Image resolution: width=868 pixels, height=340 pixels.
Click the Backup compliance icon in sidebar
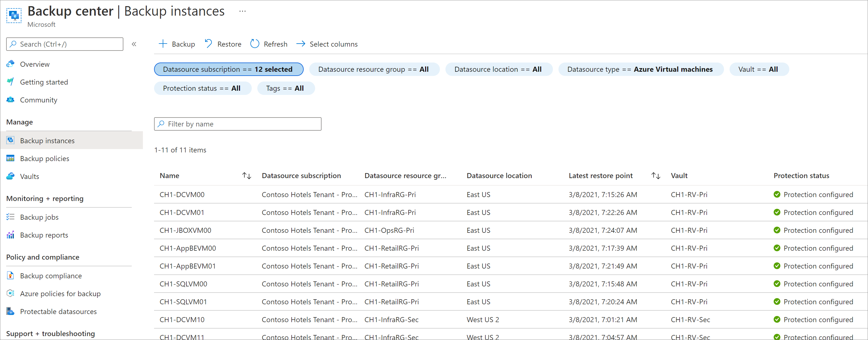pos(11,275)
